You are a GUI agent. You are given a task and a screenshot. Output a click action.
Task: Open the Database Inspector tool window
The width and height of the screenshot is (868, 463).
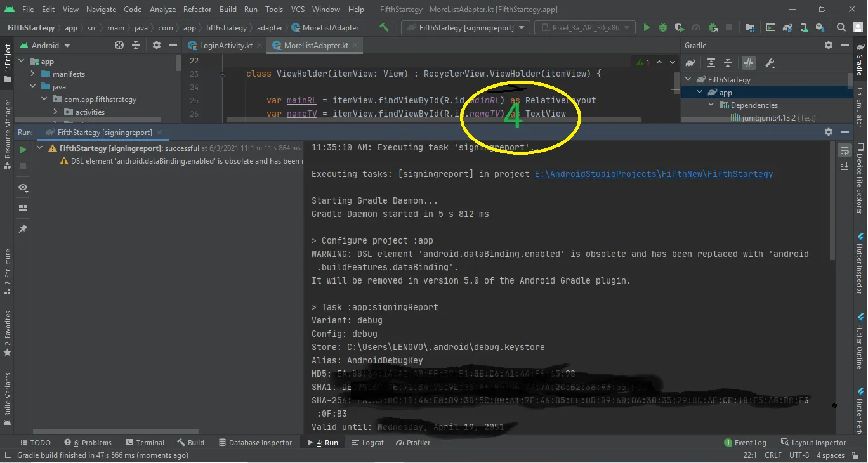coord(256,443)
